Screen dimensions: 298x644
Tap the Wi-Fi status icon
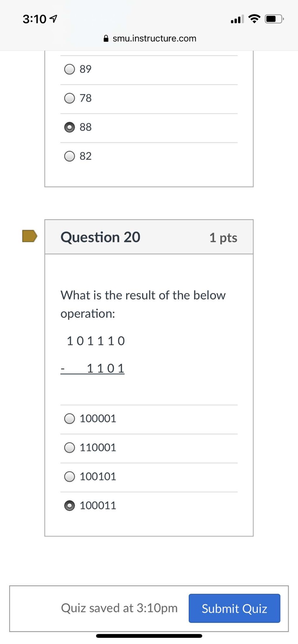[x=254, y=18]
